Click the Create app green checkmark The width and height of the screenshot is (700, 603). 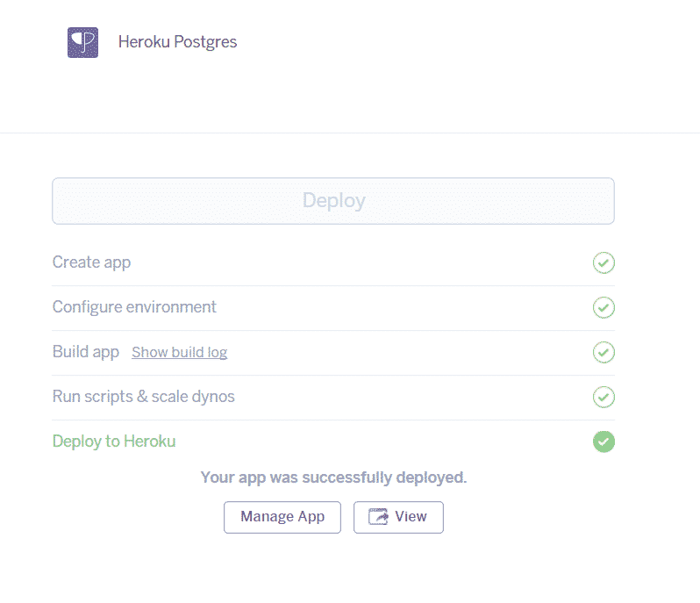tap(604, 262)
